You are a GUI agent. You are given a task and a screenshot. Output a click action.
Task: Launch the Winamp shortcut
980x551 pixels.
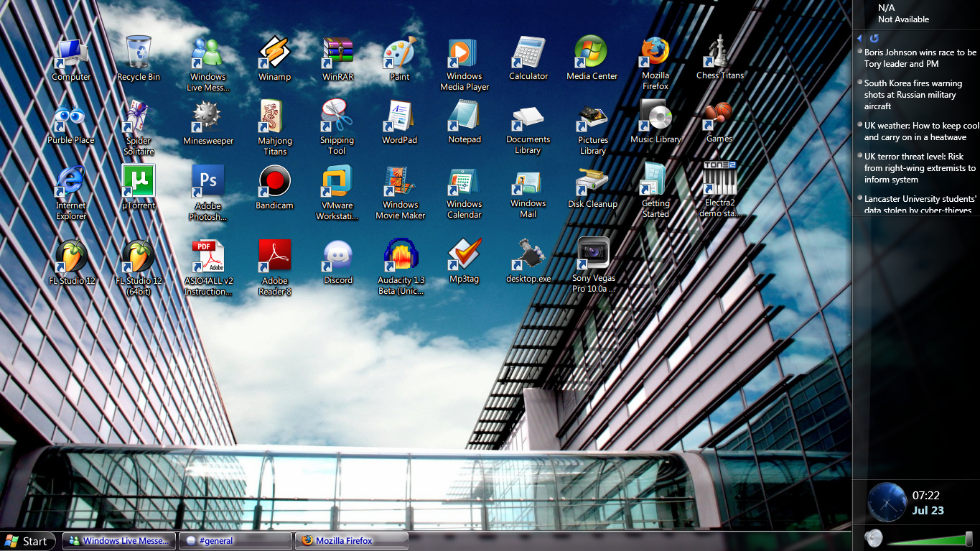[274, 59]
